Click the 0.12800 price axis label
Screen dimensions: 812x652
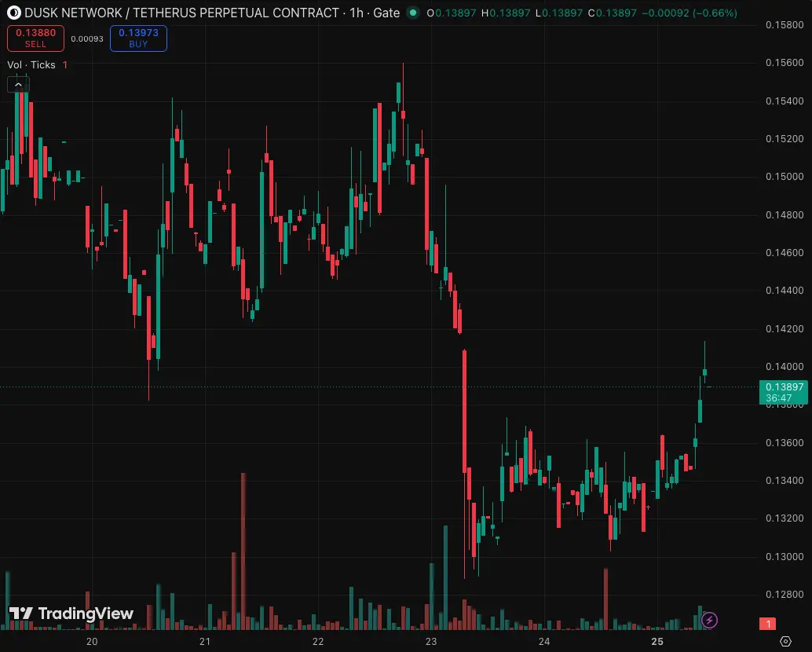[785, 595]
